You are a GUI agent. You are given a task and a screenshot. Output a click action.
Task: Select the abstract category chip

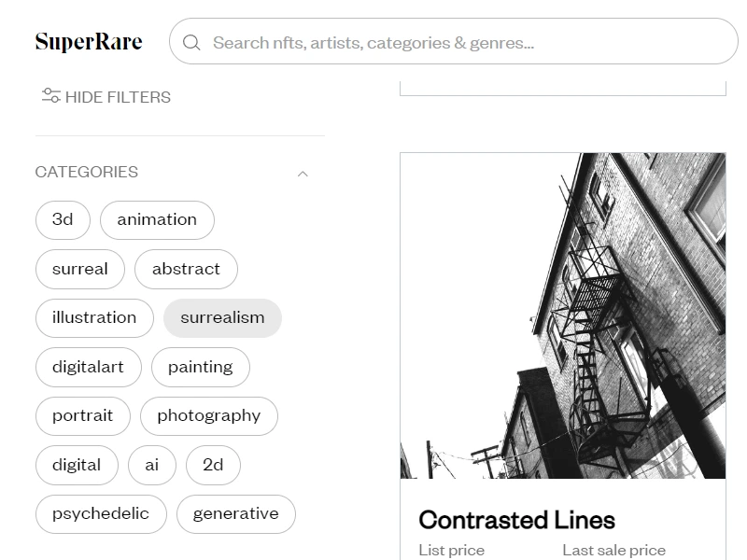coord(186,269)
